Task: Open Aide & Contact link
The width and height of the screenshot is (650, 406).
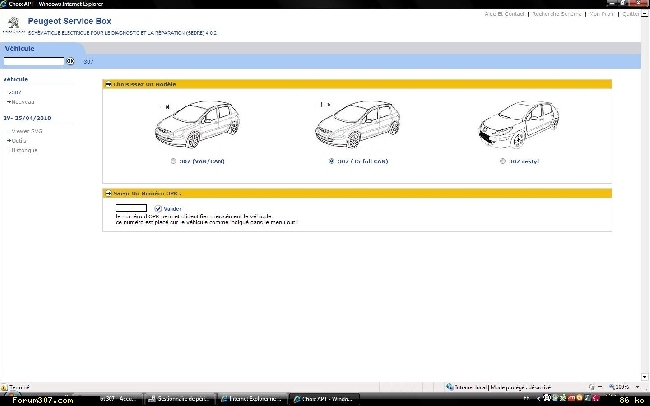Action: click(x=504, y=14)
